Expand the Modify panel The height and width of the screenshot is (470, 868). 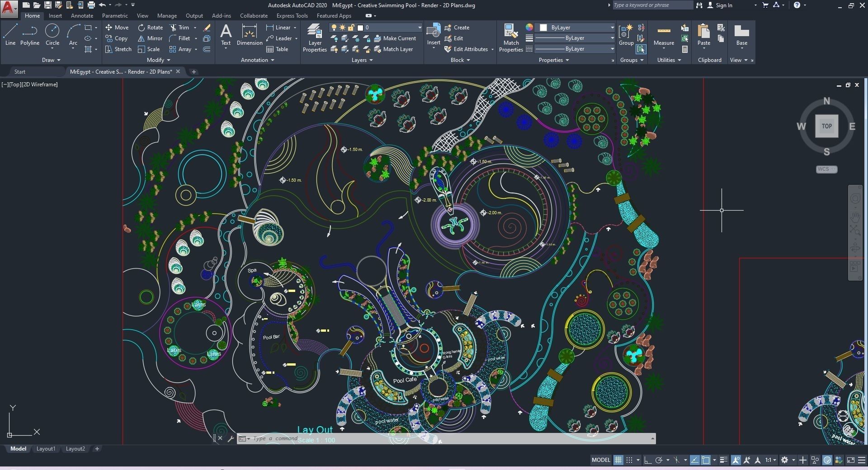point(158,60)
